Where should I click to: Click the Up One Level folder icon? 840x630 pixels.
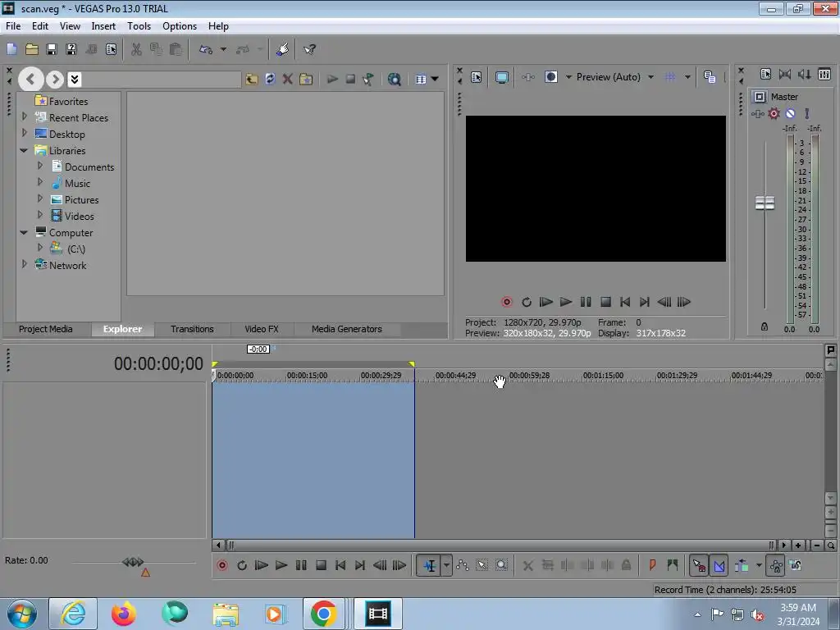click(251, 80)
